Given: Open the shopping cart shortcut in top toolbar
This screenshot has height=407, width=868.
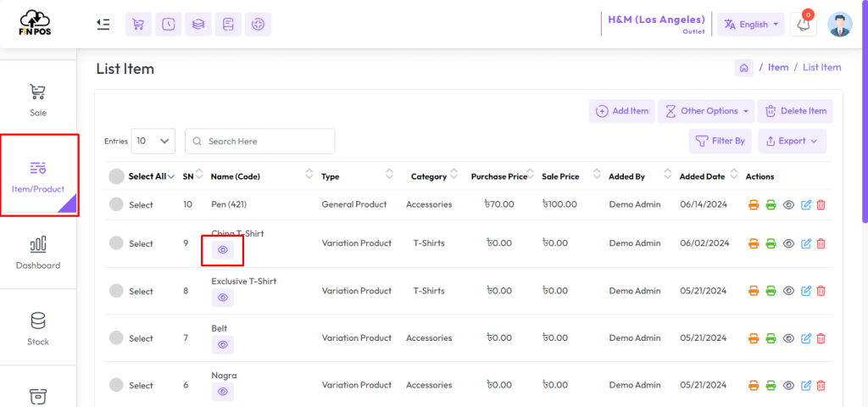Looking at the screenshot, I should 138,25.
